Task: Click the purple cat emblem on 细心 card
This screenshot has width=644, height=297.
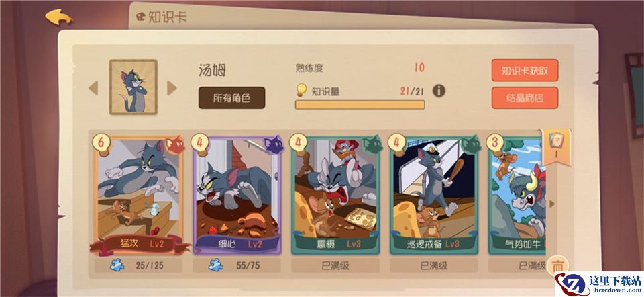Action: pos(274,144)
